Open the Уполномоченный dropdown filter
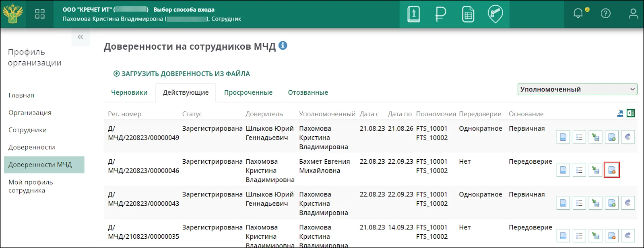Image resolution: width=644 pixels, height=248 pixels. [x=577, y=90]
